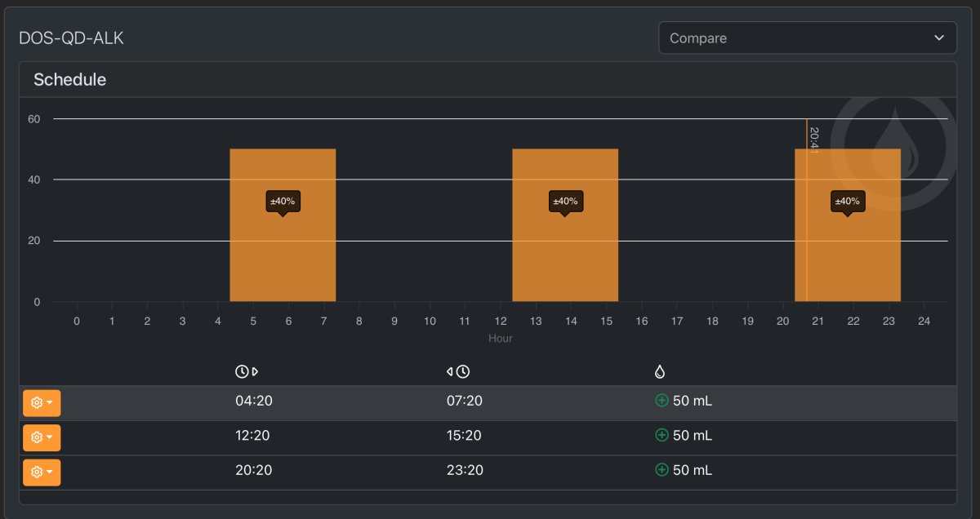Select the 12:20 start time cell
Screen dimensions: 980x519
click(x=252, y=435)
